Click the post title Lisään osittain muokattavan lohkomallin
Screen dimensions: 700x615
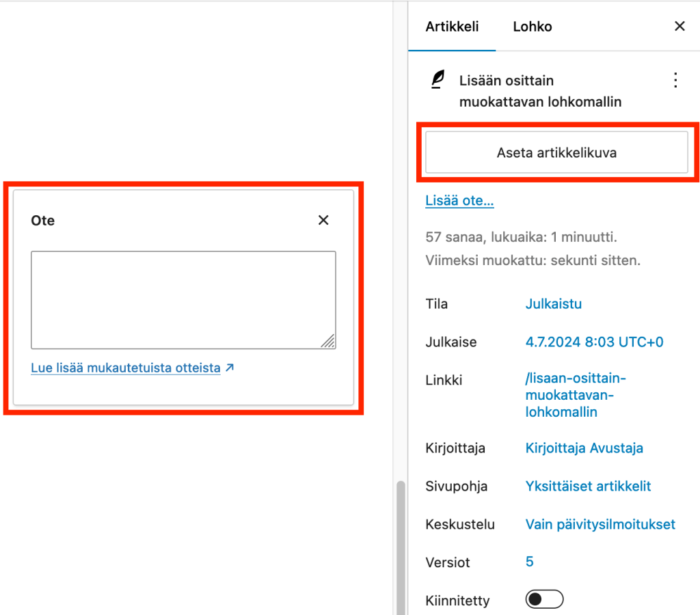[x=540, y=91]
